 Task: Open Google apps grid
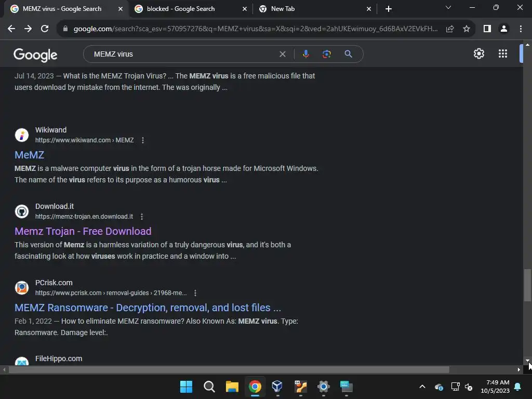(x=503, y=54)
